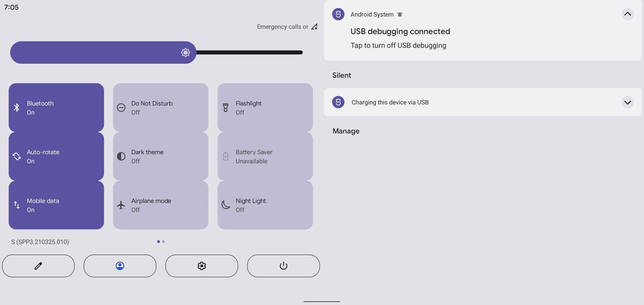Disable the Auto-rotate tile
The image size is (644, 305).
click(56, 156)
